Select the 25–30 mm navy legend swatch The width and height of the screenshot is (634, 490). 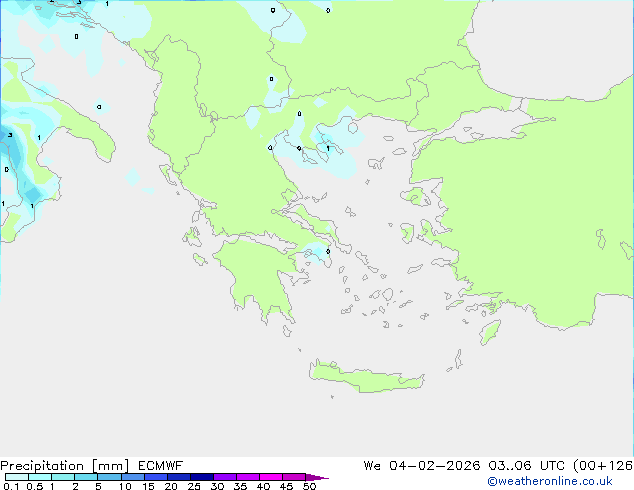[x=202, y=477]
